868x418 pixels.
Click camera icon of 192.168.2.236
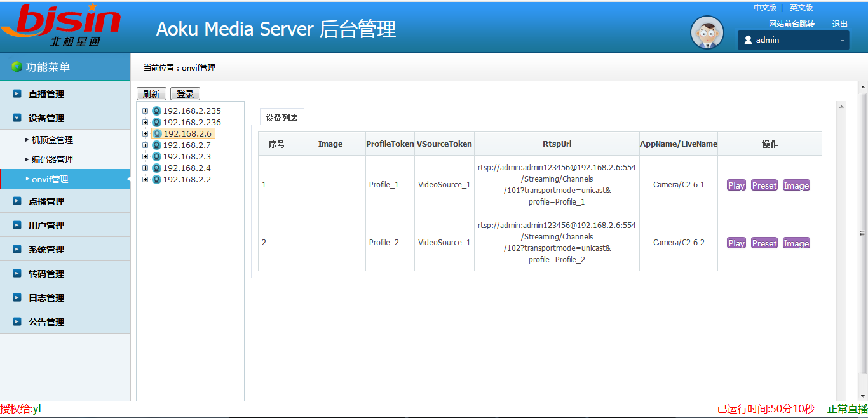pos(157,123)
